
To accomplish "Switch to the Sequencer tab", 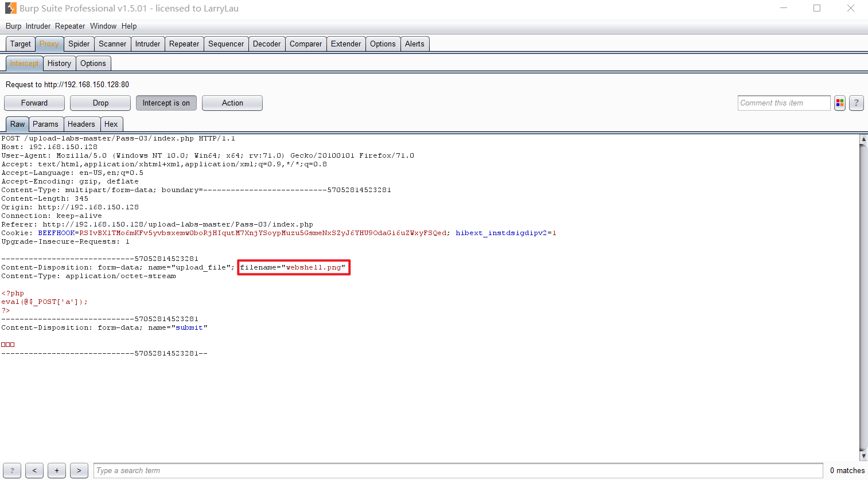I will (226, 44).
